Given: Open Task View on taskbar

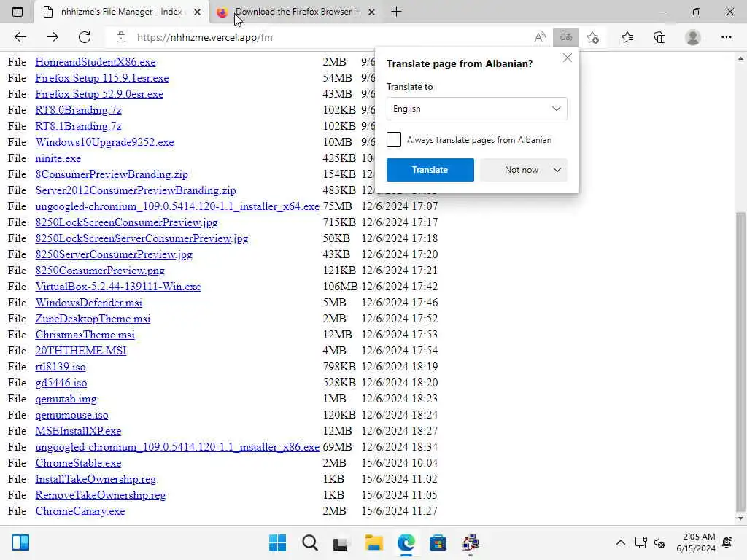Looking at the screenshot, I should click(341, 542).
